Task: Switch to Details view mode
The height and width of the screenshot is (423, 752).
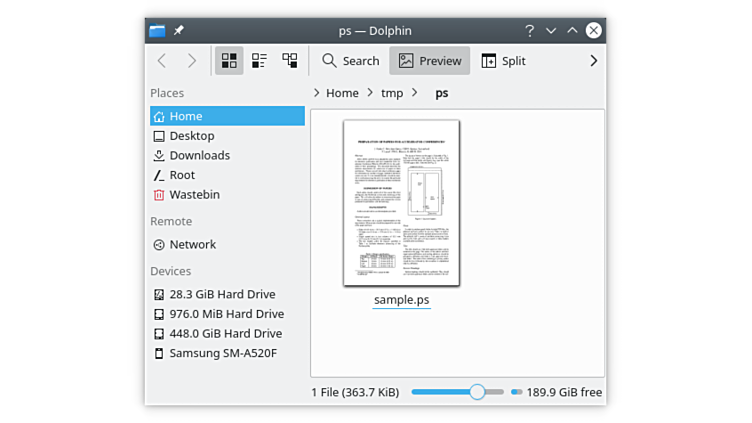Action: 290,61
